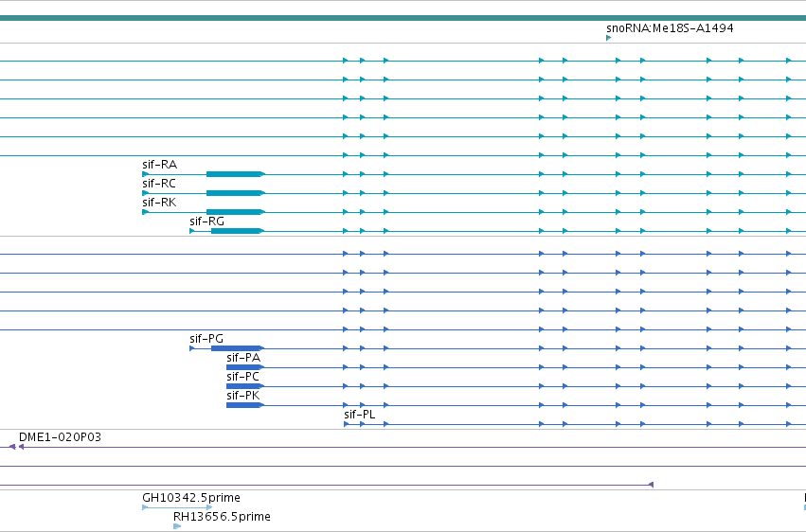Click the teal gene span bar at top
Screen dimensions: 806x532
(x=403, y=18)
